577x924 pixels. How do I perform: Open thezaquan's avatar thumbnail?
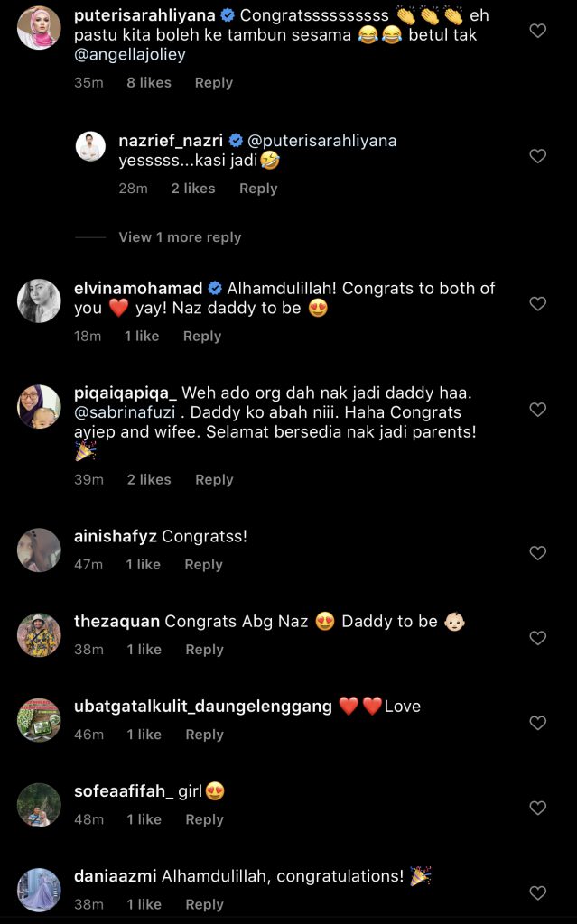pos(39,635)
